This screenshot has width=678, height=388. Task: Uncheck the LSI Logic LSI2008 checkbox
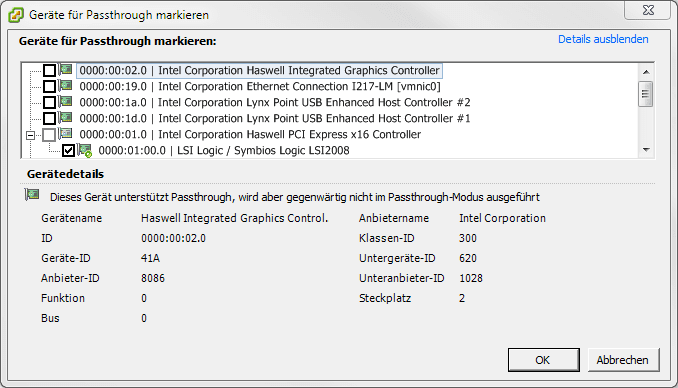[x=68, y=150]
